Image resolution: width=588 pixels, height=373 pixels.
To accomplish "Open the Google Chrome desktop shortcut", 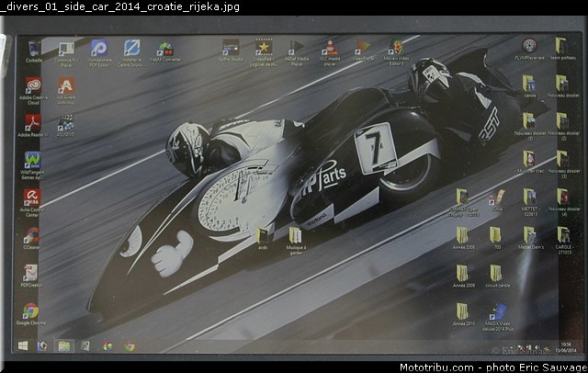I will point(30,314).
